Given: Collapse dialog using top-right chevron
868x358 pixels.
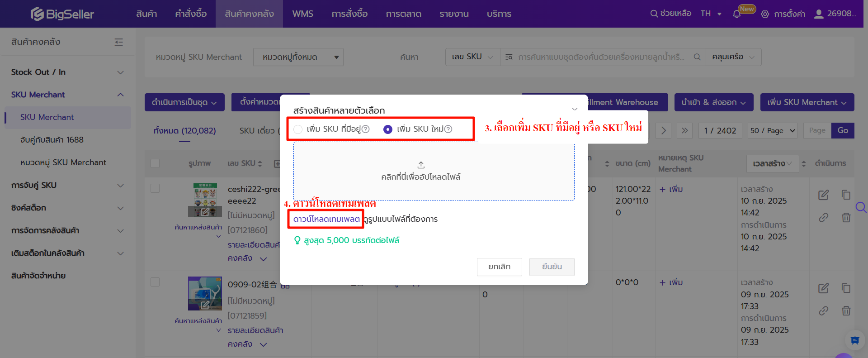Looking at the screenshot, I should pyautogui.click(x=575, y=109).
